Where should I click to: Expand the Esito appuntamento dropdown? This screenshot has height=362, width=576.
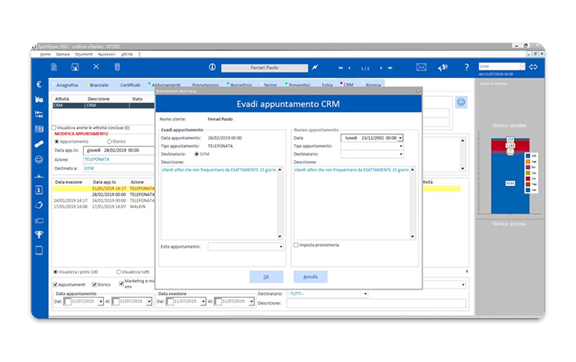tap(245, 247)
